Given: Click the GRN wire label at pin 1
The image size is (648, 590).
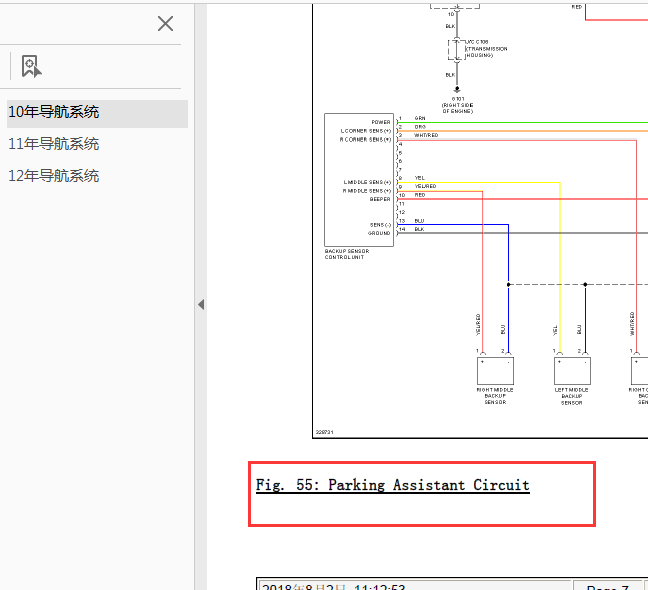Looking at the screenshot, I should point(420,118).
